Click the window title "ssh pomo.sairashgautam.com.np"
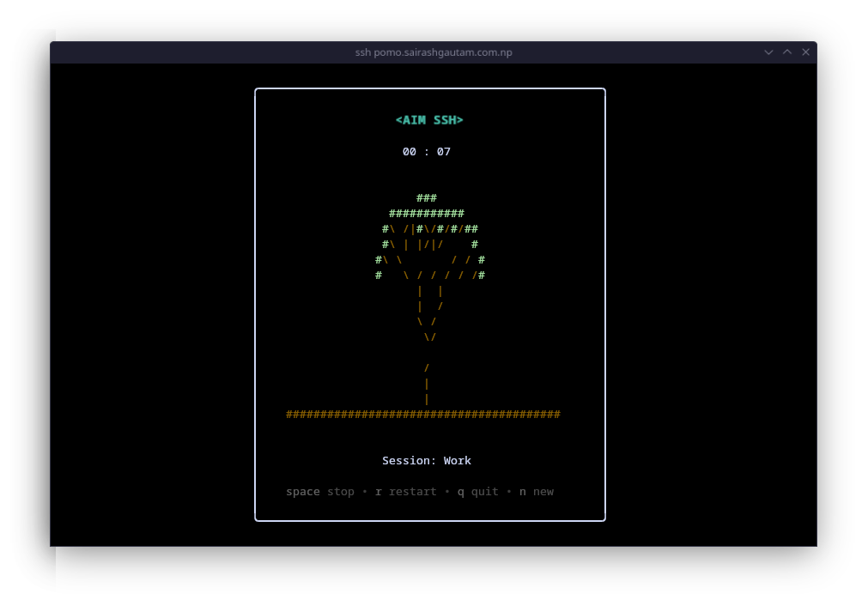This screenshot has height=606, width=868. [434, 52]
